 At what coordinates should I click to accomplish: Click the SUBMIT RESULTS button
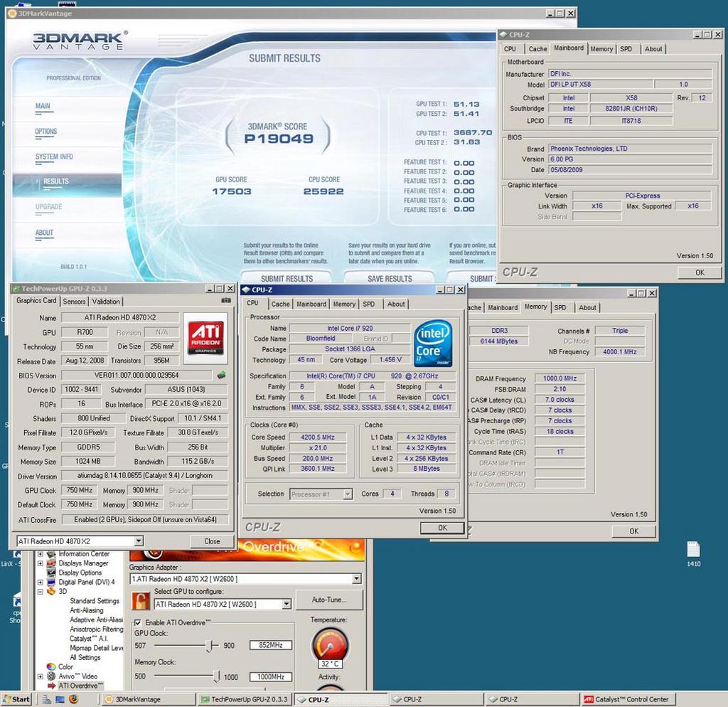coord(287,278)
